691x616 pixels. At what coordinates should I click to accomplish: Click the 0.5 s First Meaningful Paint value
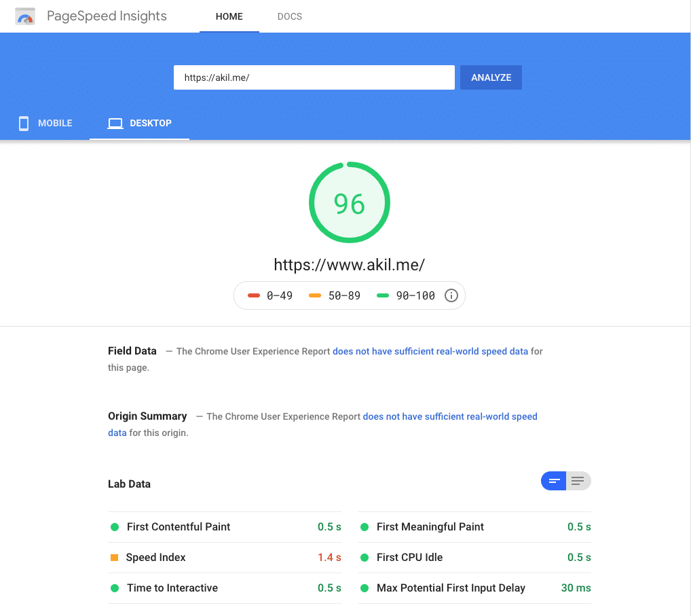pyautogui.click(x=579, y=527)
